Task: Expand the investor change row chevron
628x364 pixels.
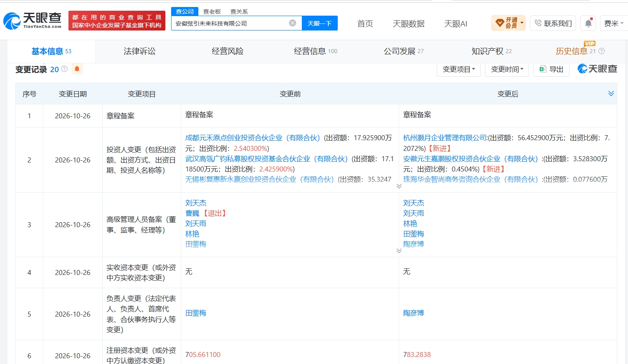Action: point(399,186)
